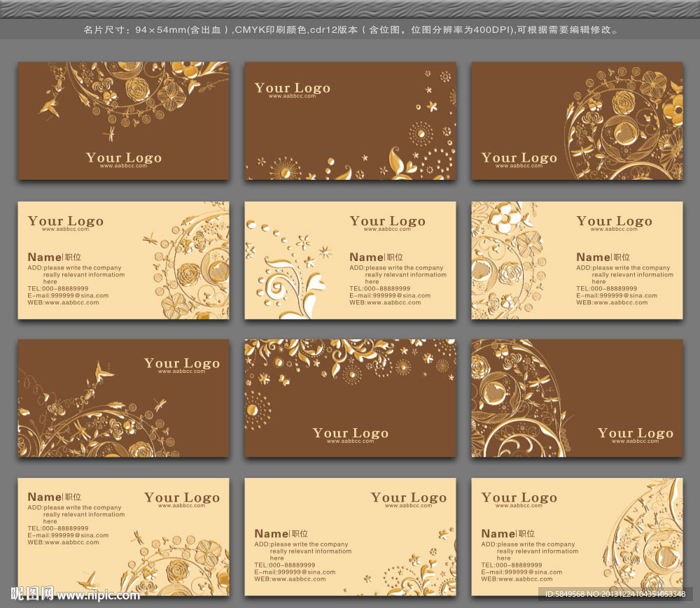The width and height of the screenshot is (700, 608).
Task: Open first-row brown card with large circular floral wreath
Action: [577, 121]
